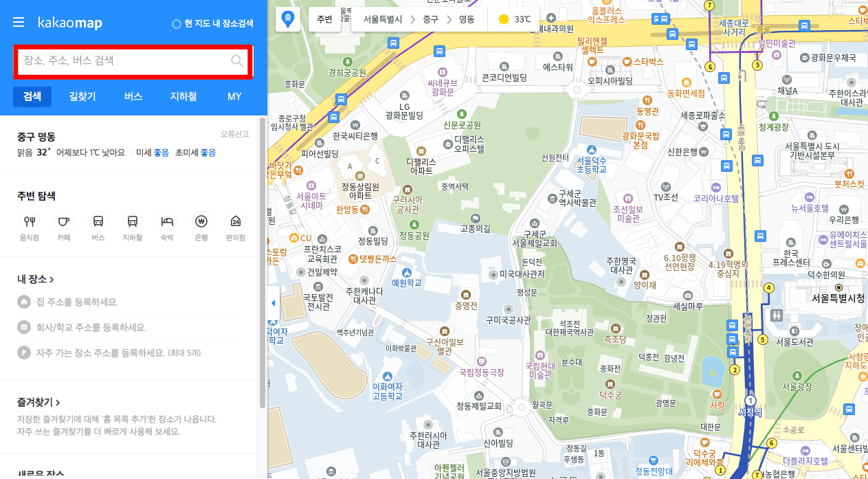The width and height of the screenshot is (868, 479).
Task: Open the 버스 tab
Action: 133,96
